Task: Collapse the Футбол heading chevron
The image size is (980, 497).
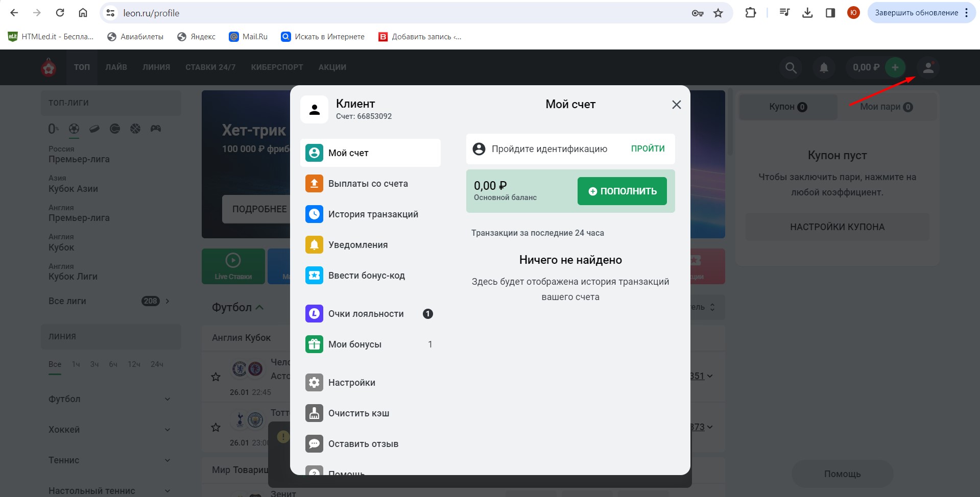Action: click(259, 307)
